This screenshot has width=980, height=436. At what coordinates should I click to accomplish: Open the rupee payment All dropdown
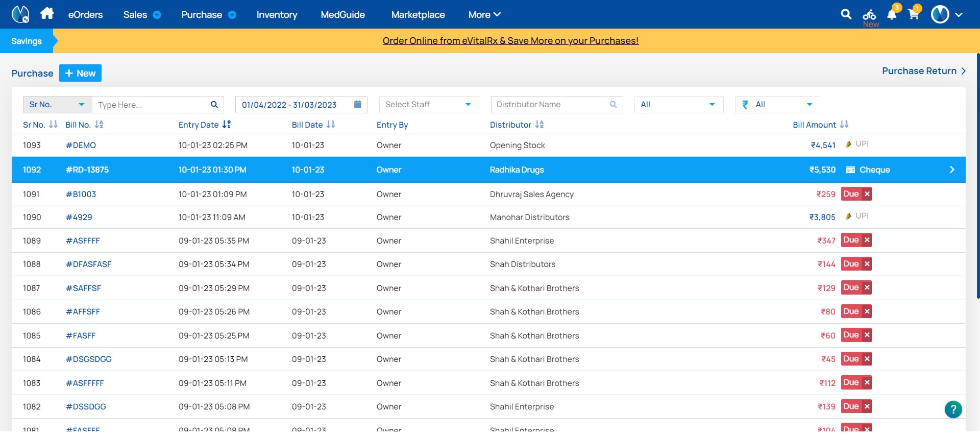778,105
